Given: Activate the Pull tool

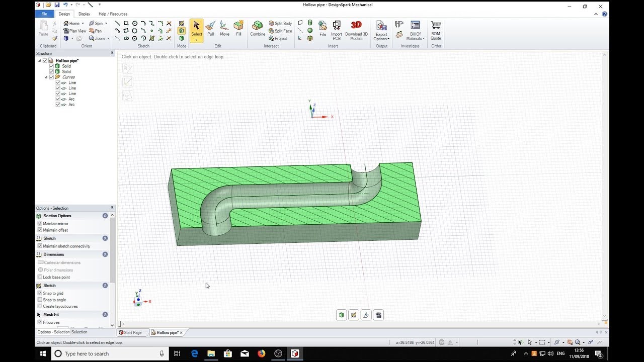Looking at the screenshot, I should (x=210, y=29).
